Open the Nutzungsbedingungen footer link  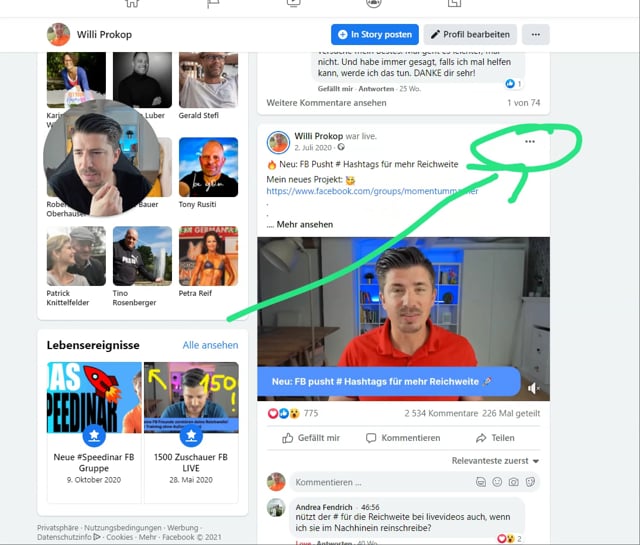coord(122,527)
